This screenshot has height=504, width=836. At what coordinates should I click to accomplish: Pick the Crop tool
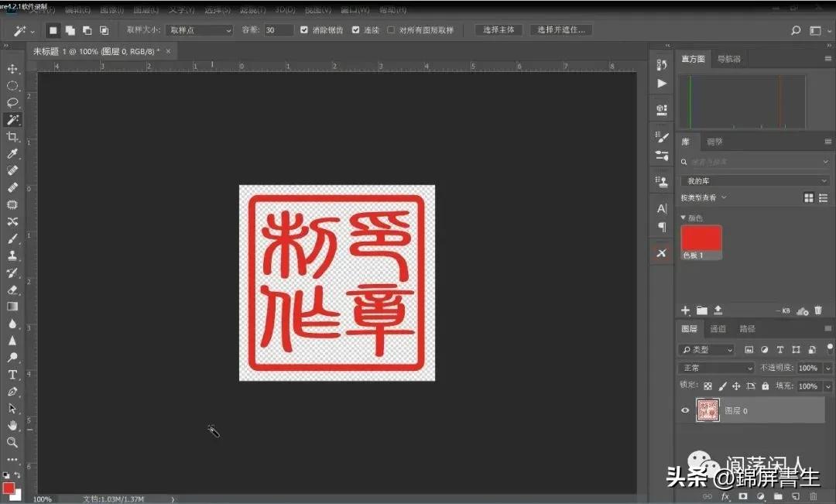pos(13,135)
